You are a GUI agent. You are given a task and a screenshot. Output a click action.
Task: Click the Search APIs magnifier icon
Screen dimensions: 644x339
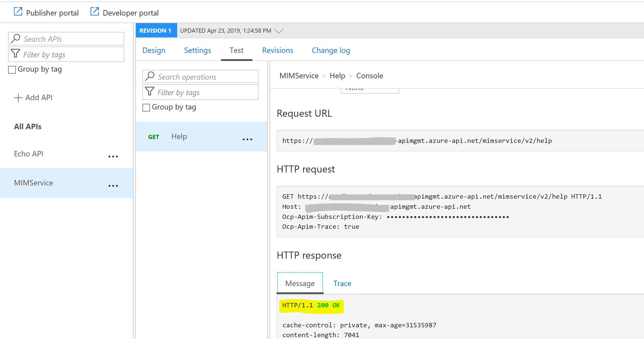pos(16,38)
